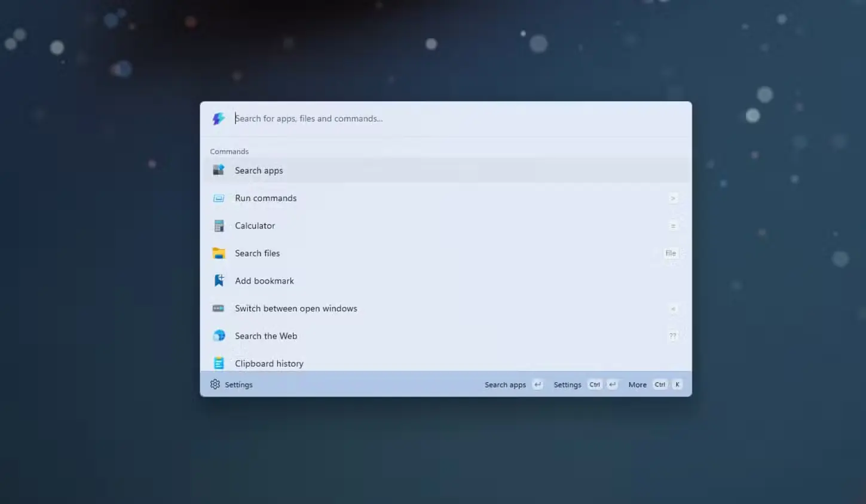The width and height of the screenshot is (866, 504).
Task: Click the 'file' alias tag on Search files
Action: 671,253
